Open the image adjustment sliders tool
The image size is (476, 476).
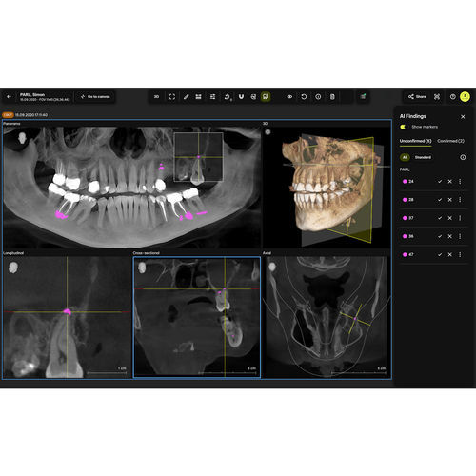point(212,97)
